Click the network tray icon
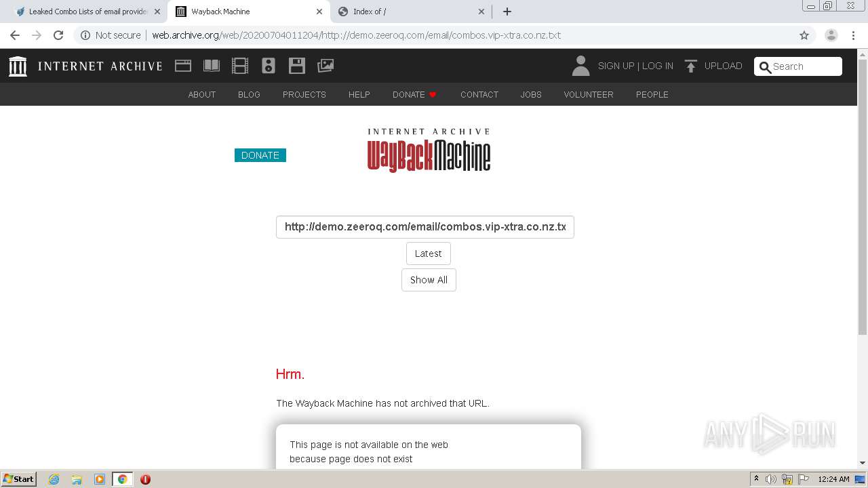The height and width of the screenshot is (488, 868). tap(787, 479)
